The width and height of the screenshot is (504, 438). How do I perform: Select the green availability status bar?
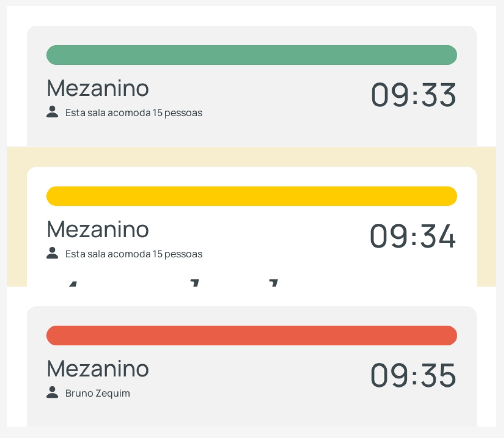251,55
